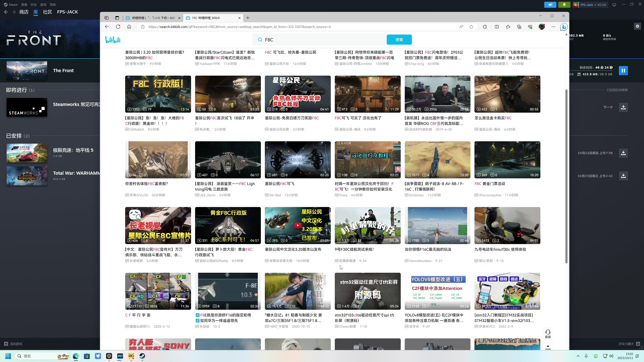Image resolution: width=644 pixels, height=362 pixels.
Task: Open Edge settings and more menu
Action: coord(553,27)
